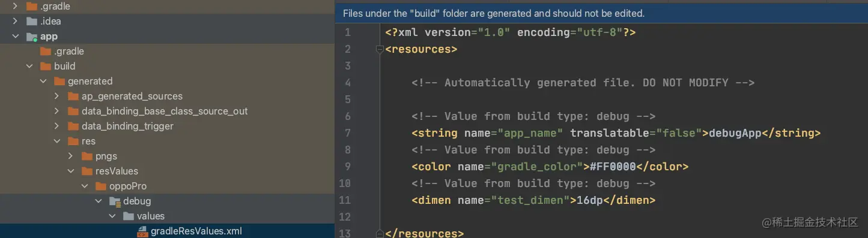
Task: Click the orange build folder icon
Action: [46, 66]
